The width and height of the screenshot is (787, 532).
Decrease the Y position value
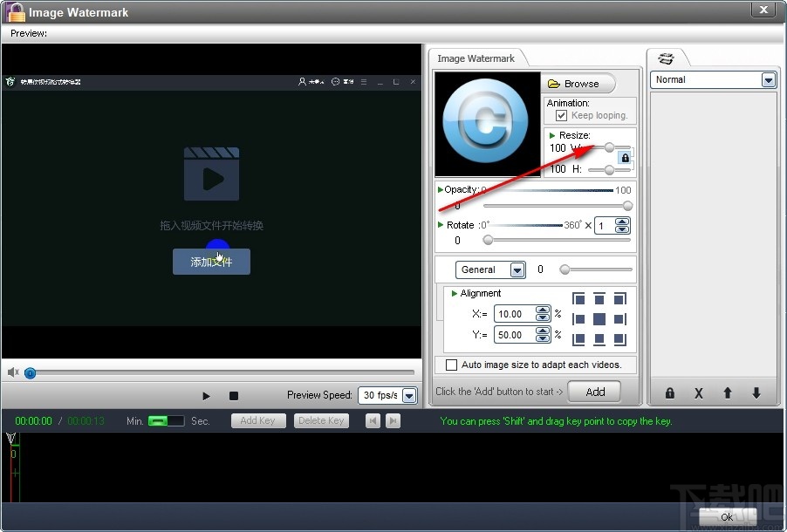[542, 338]
